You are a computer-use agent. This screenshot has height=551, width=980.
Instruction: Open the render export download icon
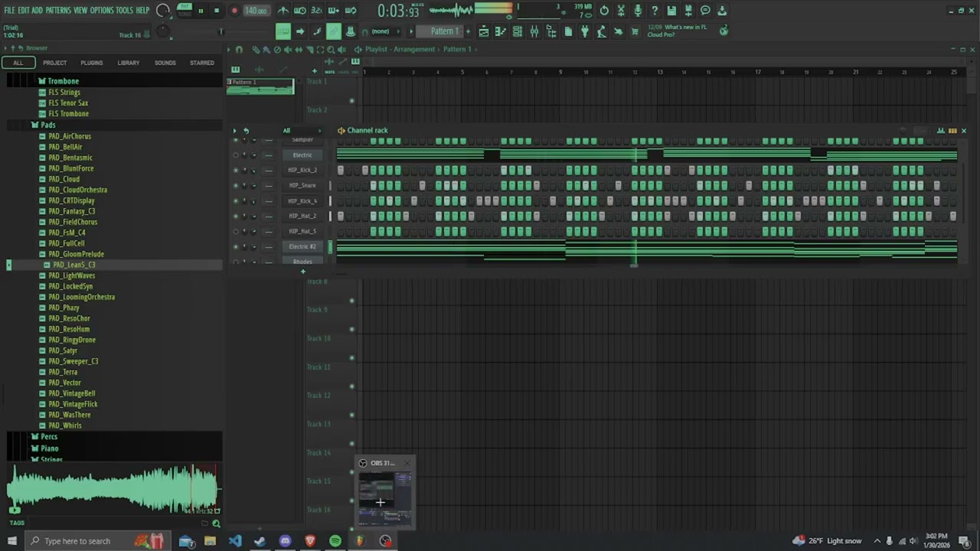(721, 11)
